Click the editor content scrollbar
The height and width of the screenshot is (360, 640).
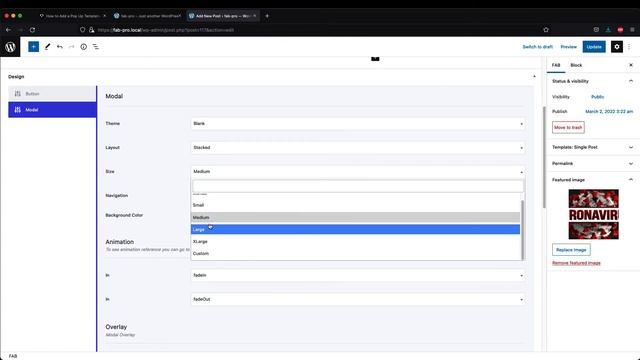544,157
